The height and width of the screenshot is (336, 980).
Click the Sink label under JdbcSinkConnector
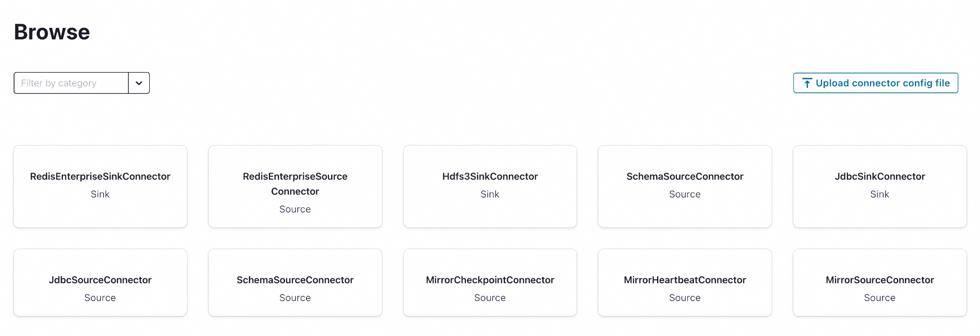pyautogui.click(x=879, y=194)
